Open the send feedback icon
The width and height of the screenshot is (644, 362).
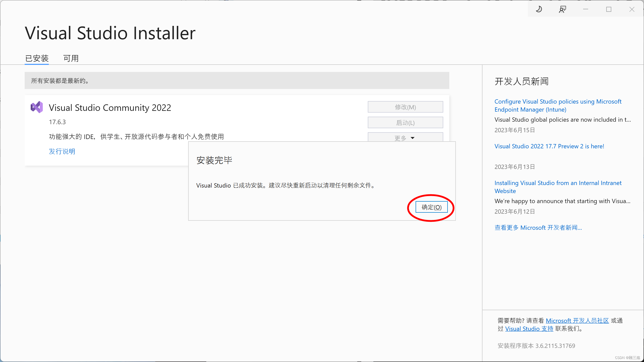pos(562,9)
